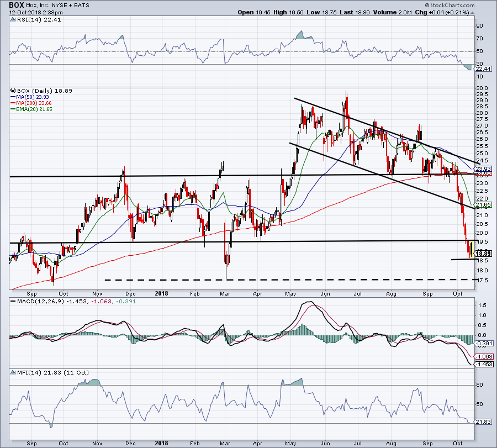Click the yellow highlighted latest candlestick

pos(472,249)
